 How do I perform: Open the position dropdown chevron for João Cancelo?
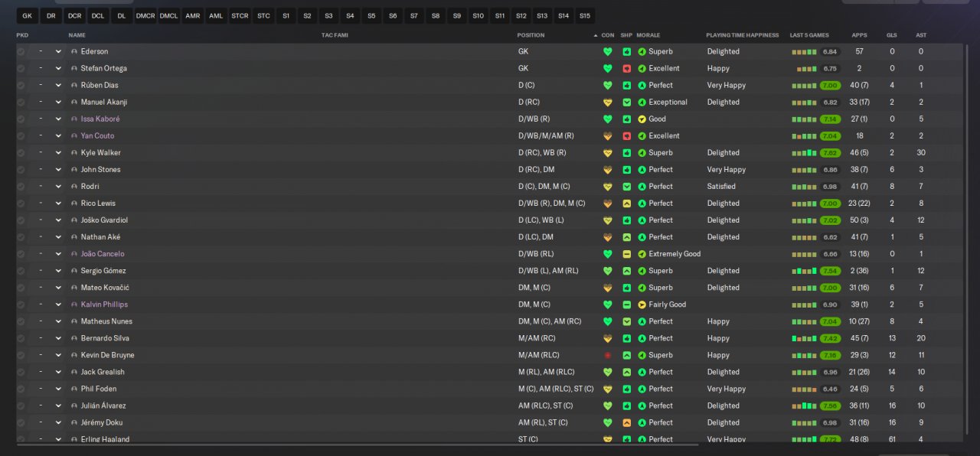58,254
